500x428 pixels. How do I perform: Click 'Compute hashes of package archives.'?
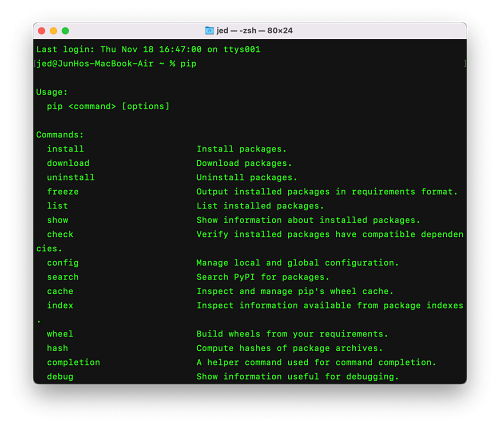pos(290,348)
